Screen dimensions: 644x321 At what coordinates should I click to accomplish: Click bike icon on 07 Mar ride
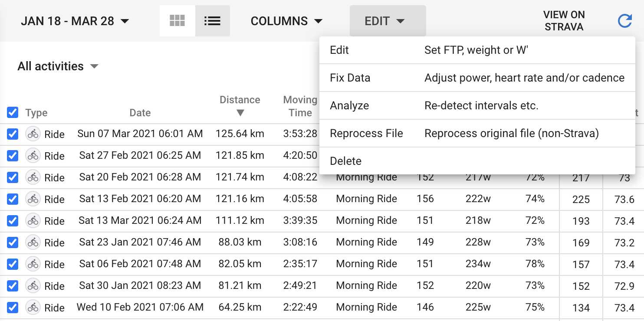[33, 134]
